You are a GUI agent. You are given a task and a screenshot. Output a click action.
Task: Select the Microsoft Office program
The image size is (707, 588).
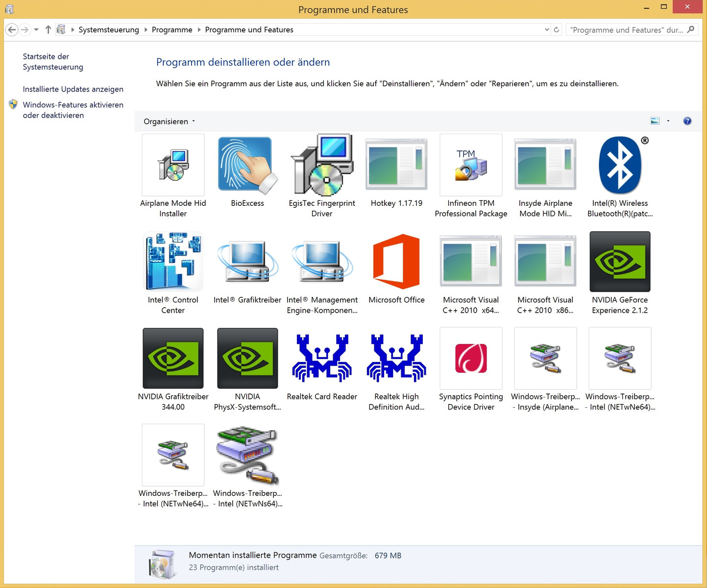[x=396, y=268]
